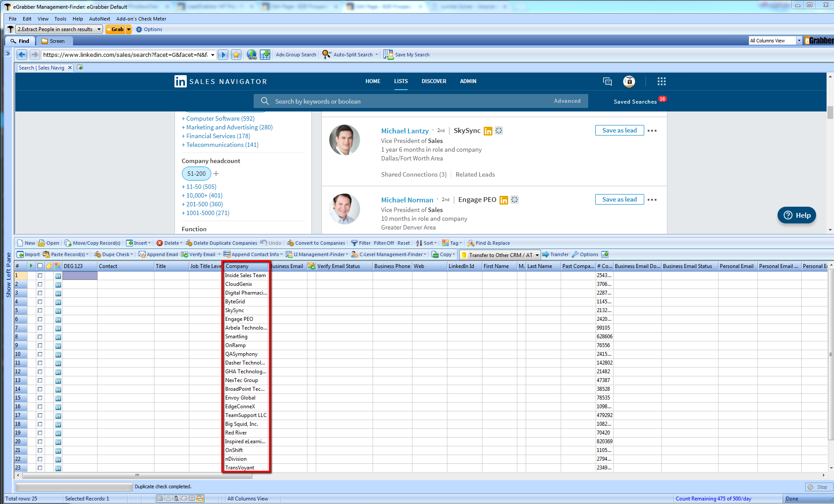Open the Grab button dropdown arrow
The height and width of the screenshot is (504, 834).
[129, 29]
